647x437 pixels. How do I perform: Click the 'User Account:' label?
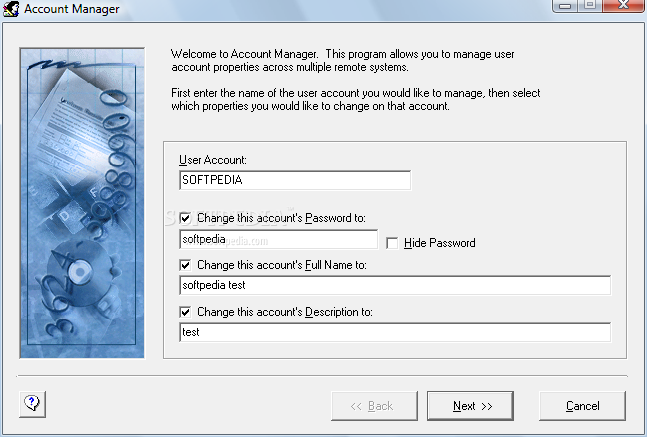[213, 160]
